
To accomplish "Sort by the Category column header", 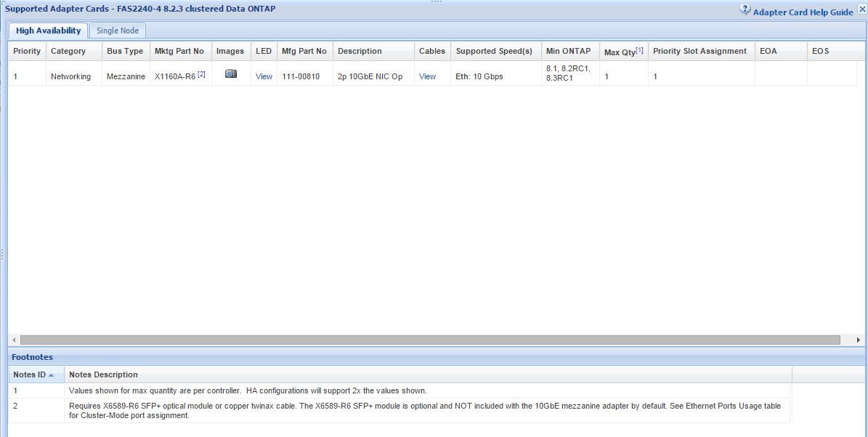I will point(73,51).
